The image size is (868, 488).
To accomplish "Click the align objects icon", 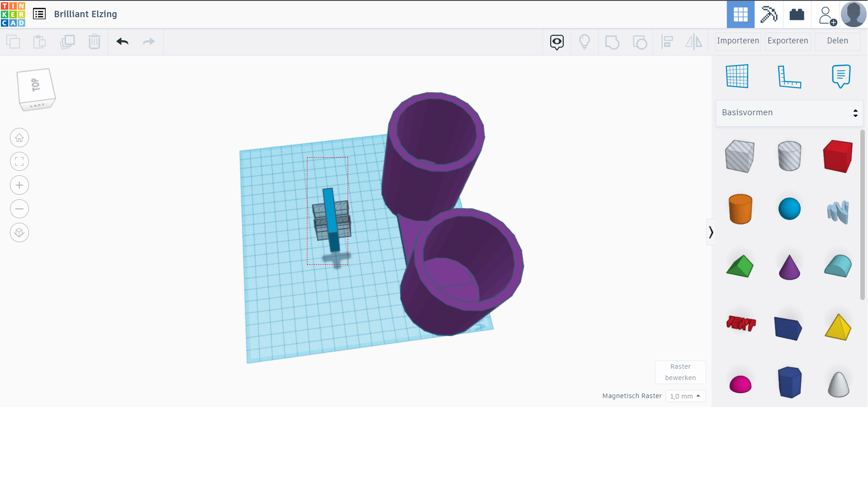I will tap(667, 42).
